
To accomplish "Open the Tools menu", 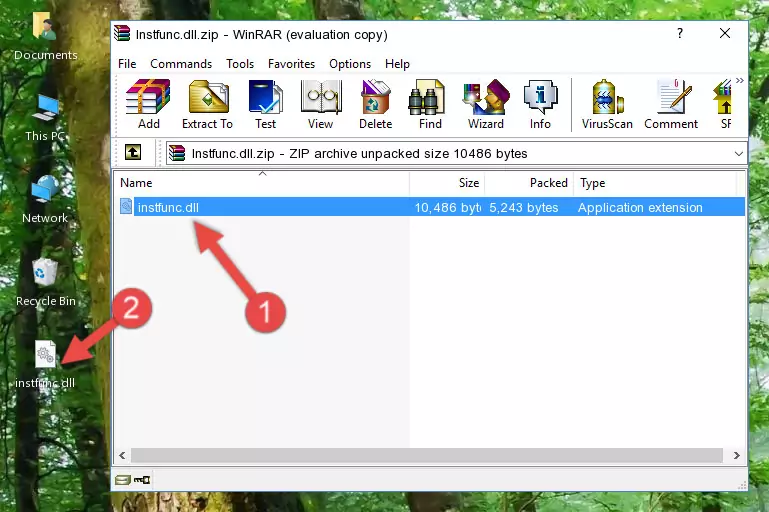I will point(240,64).
